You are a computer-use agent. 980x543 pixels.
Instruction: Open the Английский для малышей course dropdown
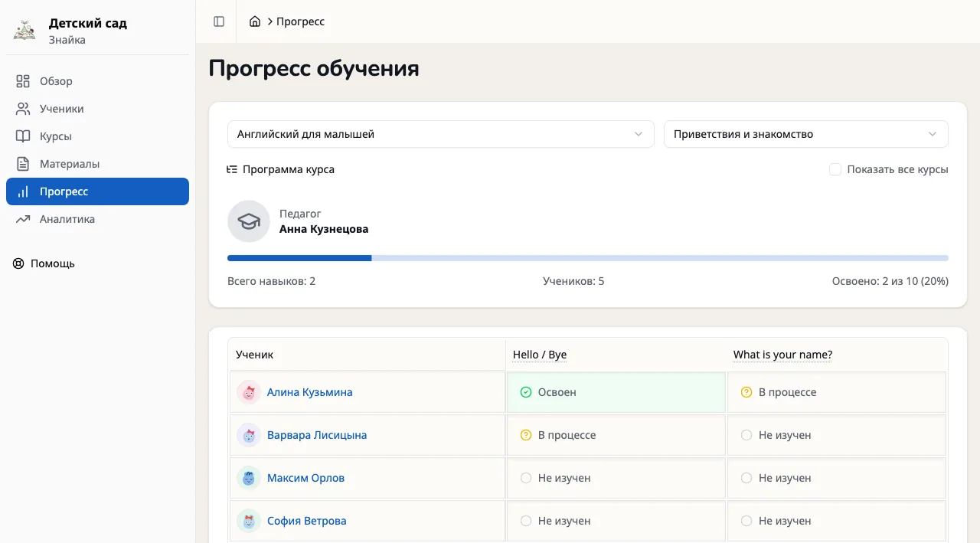441,134
